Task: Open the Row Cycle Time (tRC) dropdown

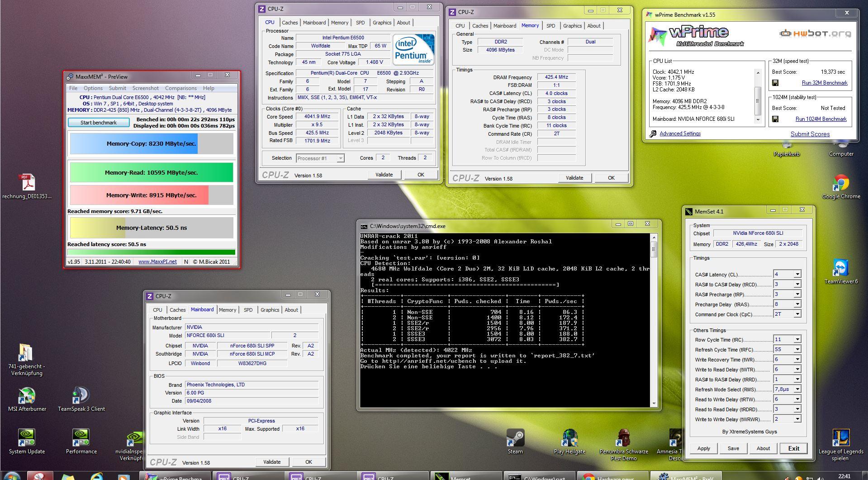Action: click(x=797, y=339)
